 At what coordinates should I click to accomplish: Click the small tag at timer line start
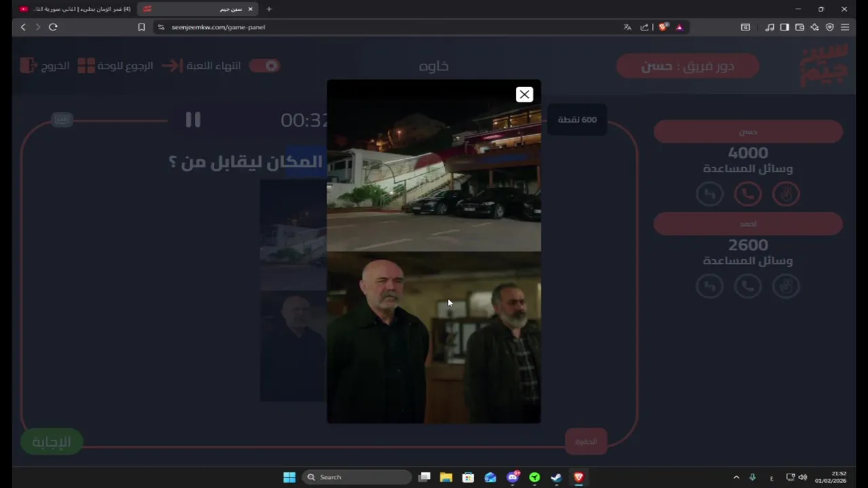[62, 120]
